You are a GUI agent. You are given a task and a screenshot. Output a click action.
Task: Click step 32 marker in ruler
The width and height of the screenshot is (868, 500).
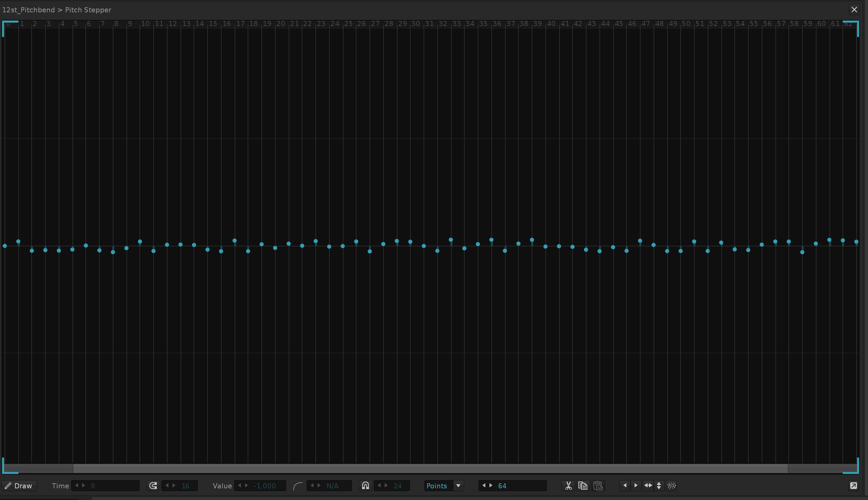(443, 24)
